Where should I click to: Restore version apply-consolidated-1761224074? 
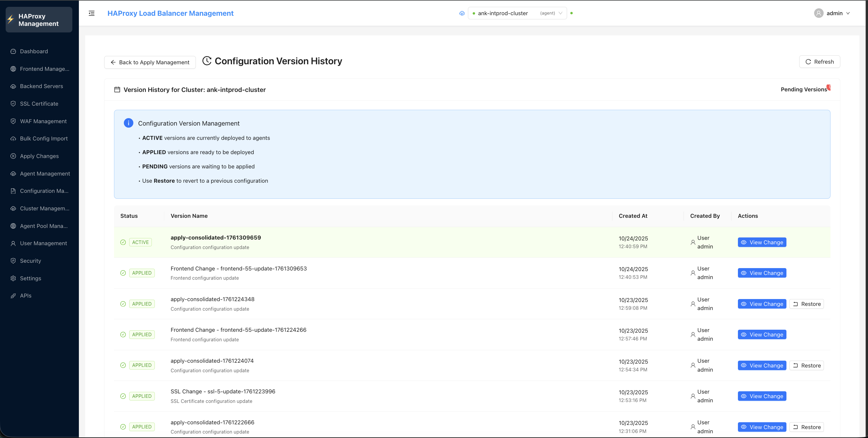tap(807, 366)
